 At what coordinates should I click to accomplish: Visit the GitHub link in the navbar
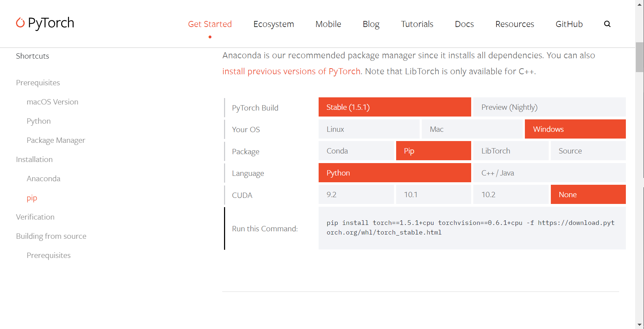click(569, 24)
